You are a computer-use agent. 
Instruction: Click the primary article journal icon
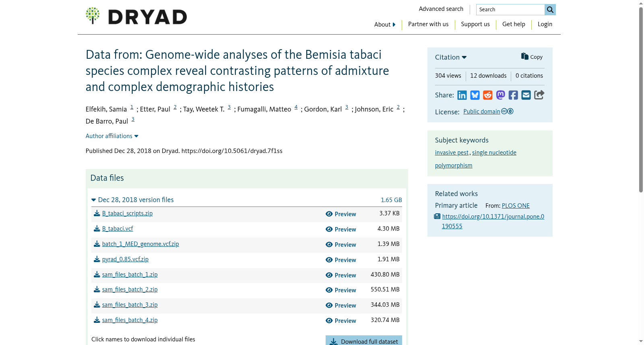point(437,217)
